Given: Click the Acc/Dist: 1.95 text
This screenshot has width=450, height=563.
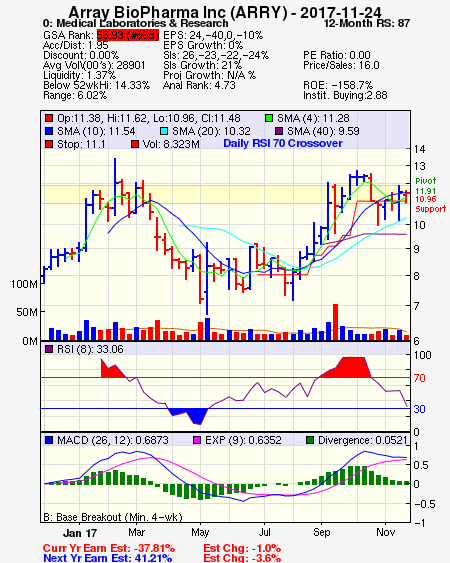Looking at the screenshot, I should (75, 45).
